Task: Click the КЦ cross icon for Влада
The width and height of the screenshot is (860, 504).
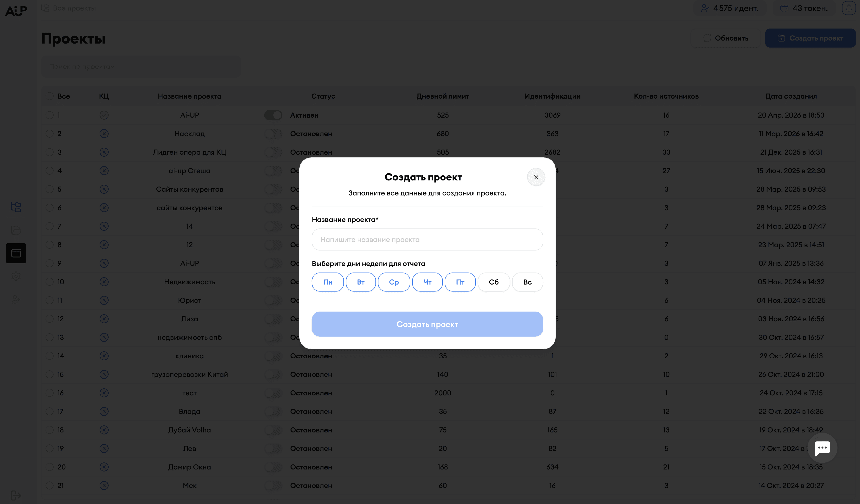Action: [104, 411]
